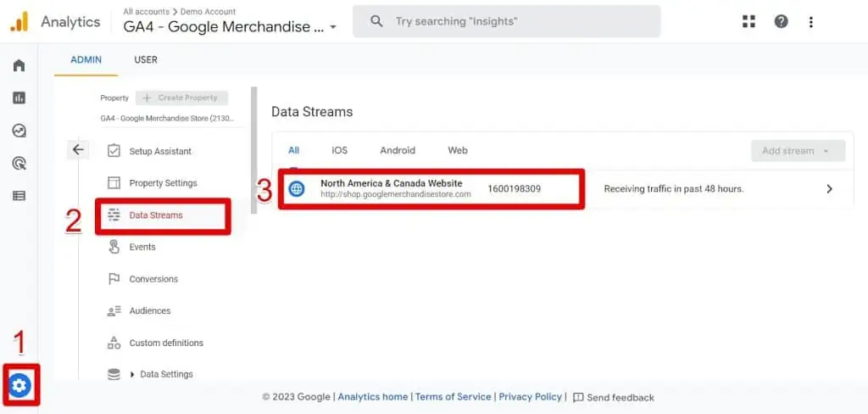The width and height of the screenshot is (868, 414).
Task: Open the Help question mark icon
Action: tap(781, 21)
